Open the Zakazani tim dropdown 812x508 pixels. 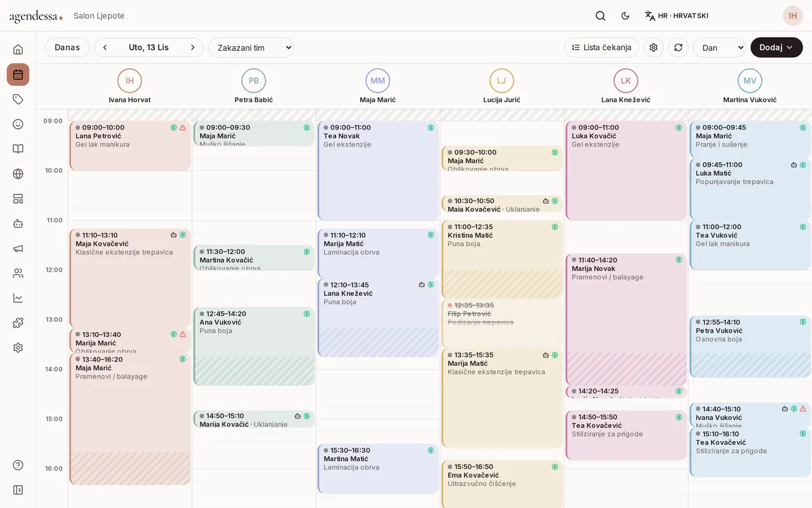point(251,48)
